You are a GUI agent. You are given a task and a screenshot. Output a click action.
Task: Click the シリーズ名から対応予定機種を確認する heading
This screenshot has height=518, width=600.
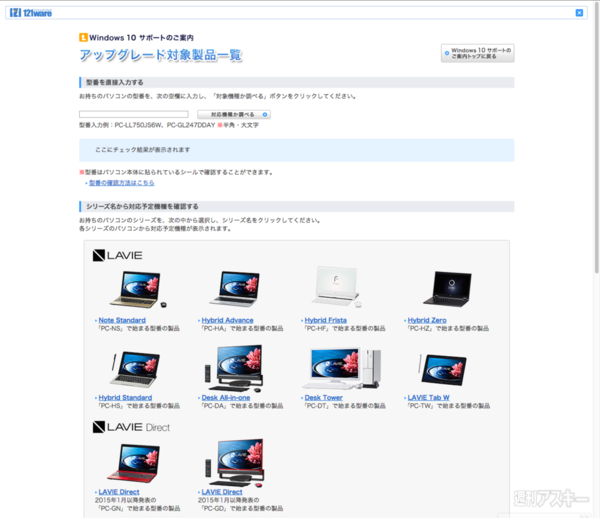(142, 207)
